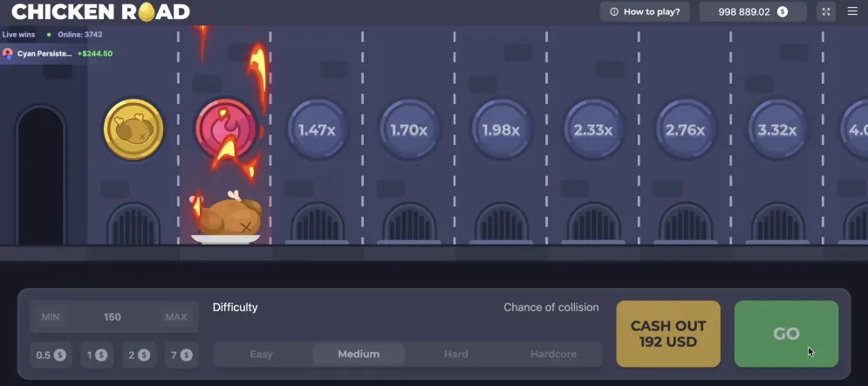
Task: Select the 1.98x multiplier coin
Action: 501,129
